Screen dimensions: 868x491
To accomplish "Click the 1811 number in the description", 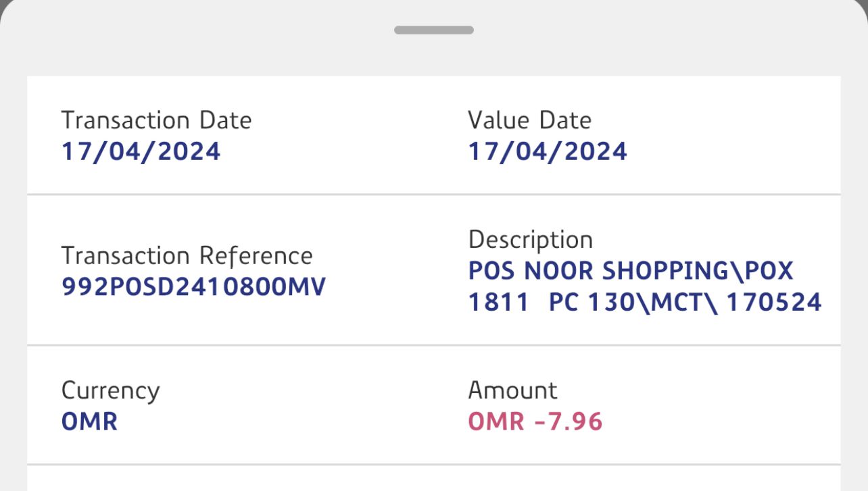I will click(499, 302).
